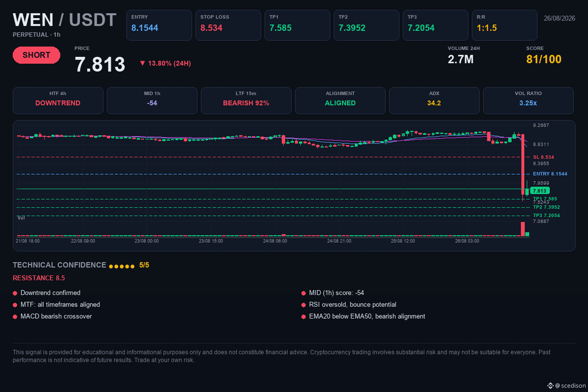Click the tall red volume bar
588x392 pixels.
coord(523,229)
